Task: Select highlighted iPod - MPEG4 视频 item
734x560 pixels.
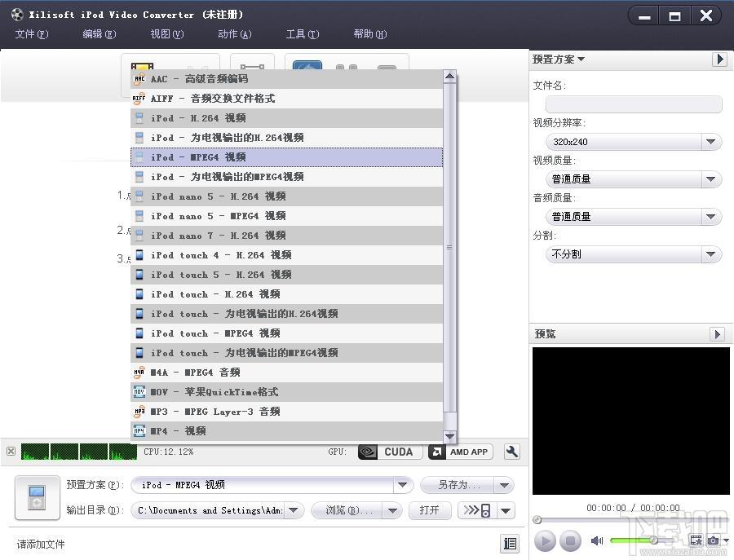Action: point(286,157)
